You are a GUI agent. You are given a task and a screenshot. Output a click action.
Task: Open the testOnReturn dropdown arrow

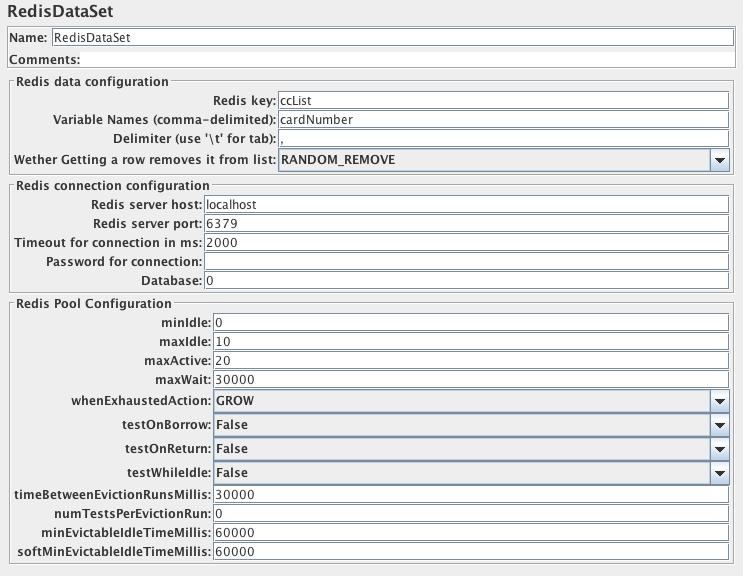click(x=718, y=449)
